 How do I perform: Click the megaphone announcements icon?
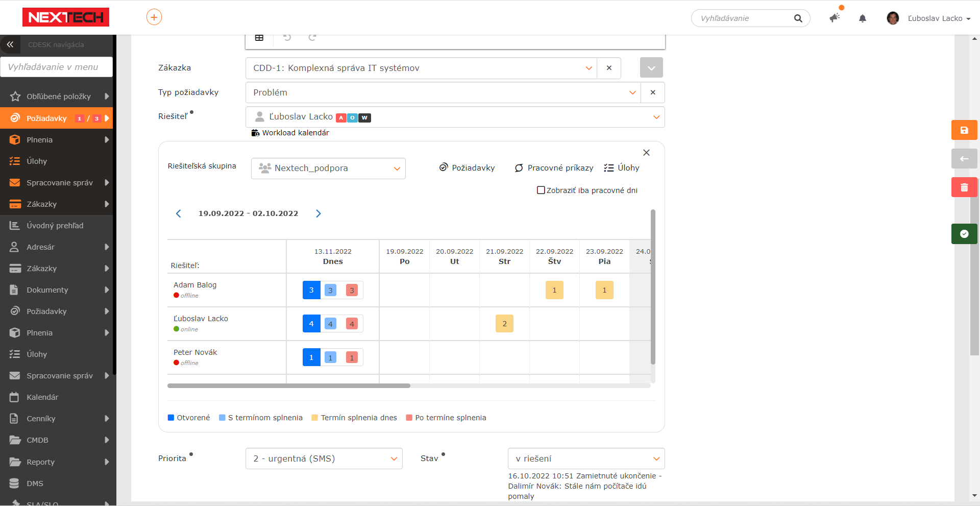click(x=835, y=18)
